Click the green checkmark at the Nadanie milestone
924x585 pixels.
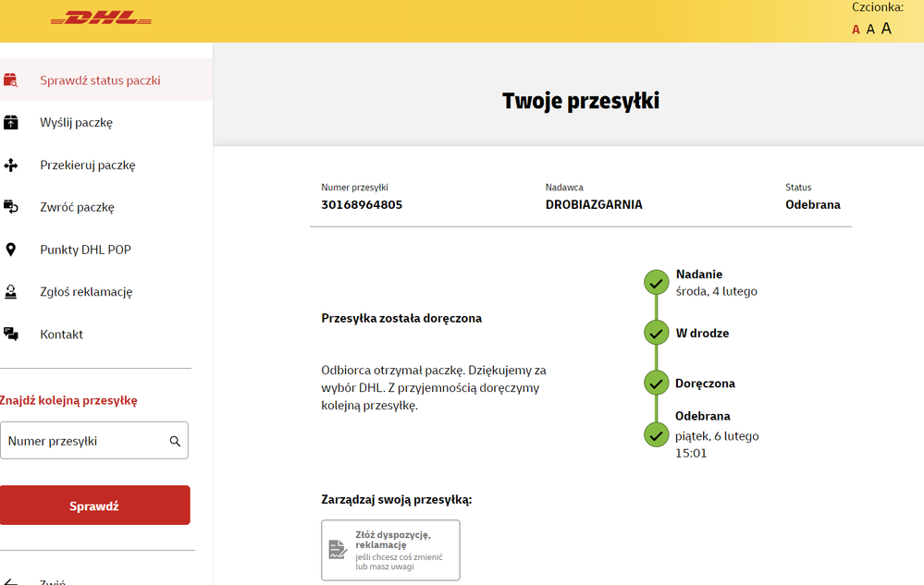tap(656, 282)
